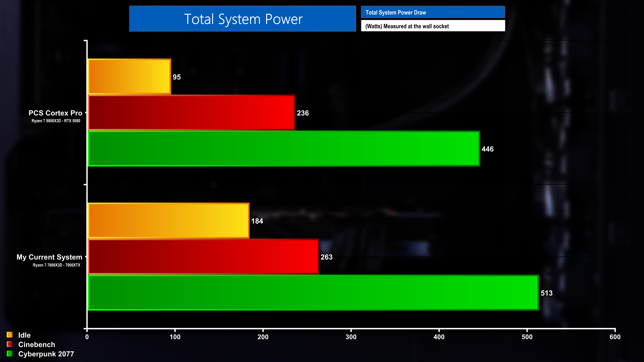
Task: Click the Measured at the wall socket note
Action: (433, 26)
